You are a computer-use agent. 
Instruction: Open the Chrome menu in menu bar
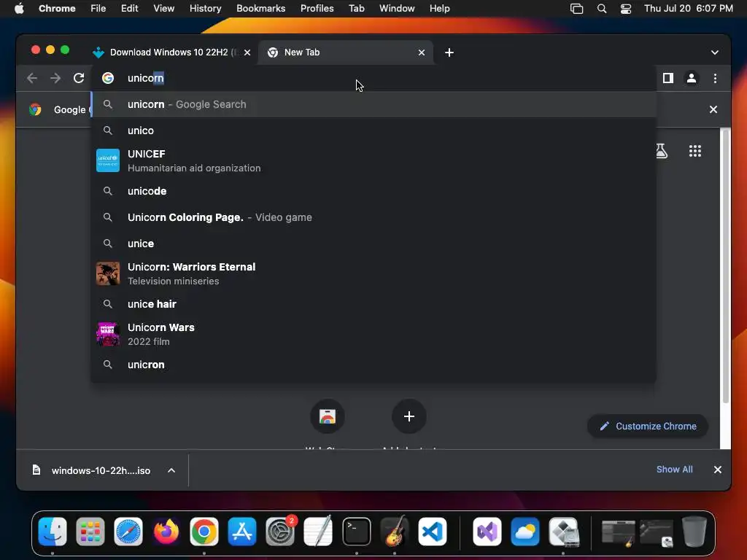pyautogui.click(x=57, y=9)
